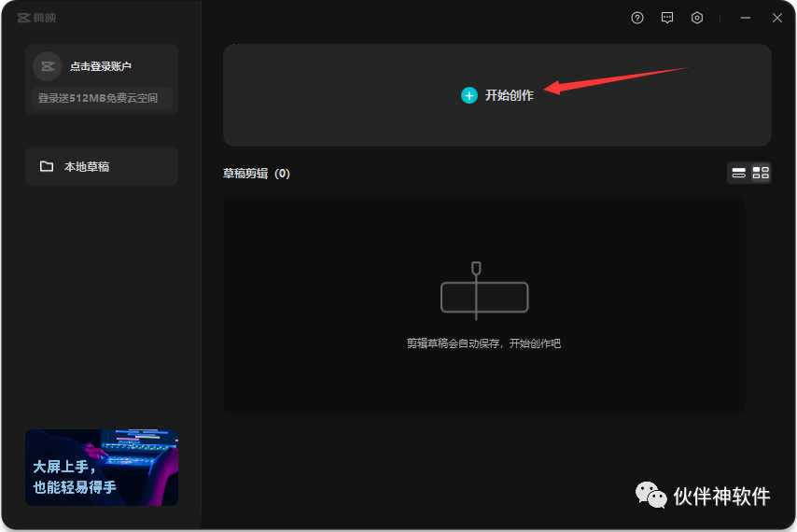Click the 剪映 logo in title bar
Image resolution: width=797 pixels, height=532 pixels.
[x=36, y=18]
